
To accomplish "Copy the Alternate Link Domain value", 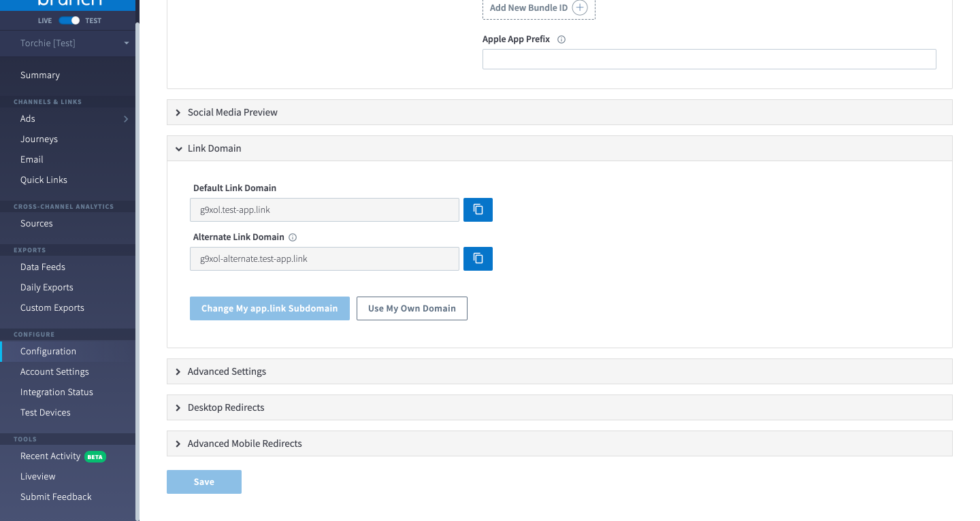I will (478, 258).
